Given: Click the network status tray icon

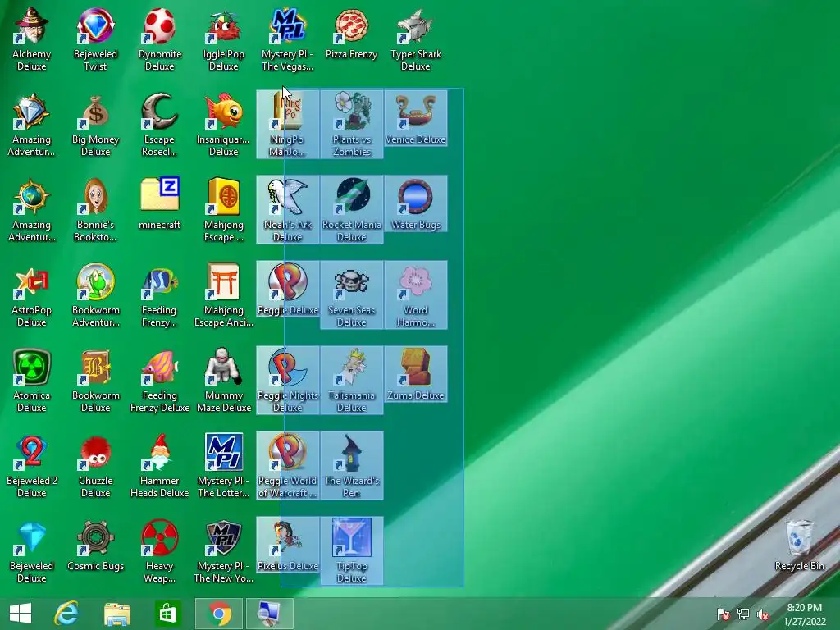Looking at the screenshot, I should pyautogui.click(x=743, y=614).
